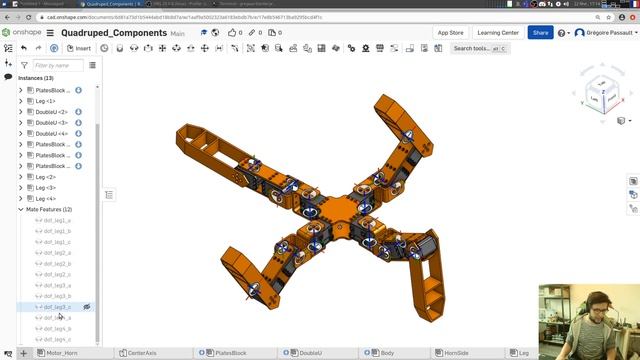
Task: Click the blue Share button
Action: [540, 33]
